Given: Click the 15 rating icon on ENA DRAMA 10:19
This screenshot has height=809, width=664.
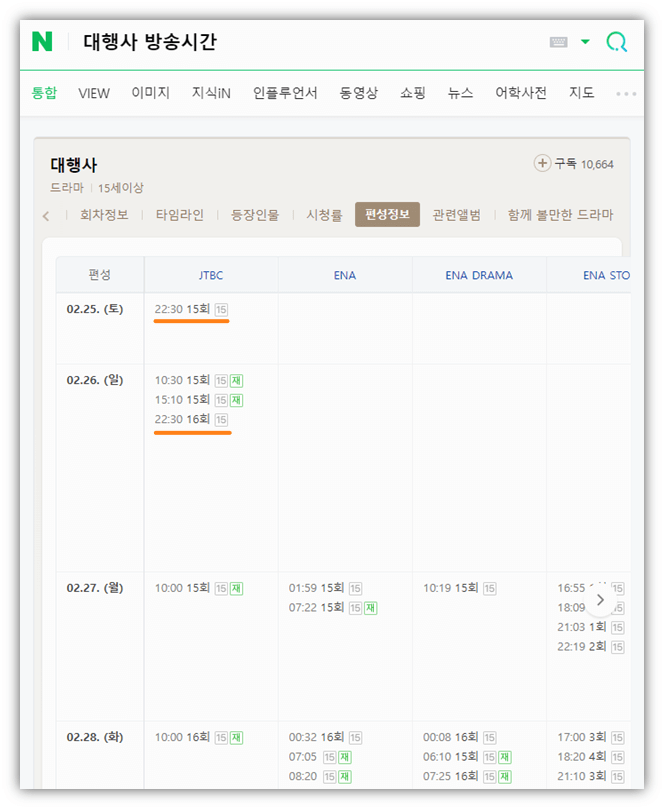Looking at the screenshot, I should tap(490, 589).
